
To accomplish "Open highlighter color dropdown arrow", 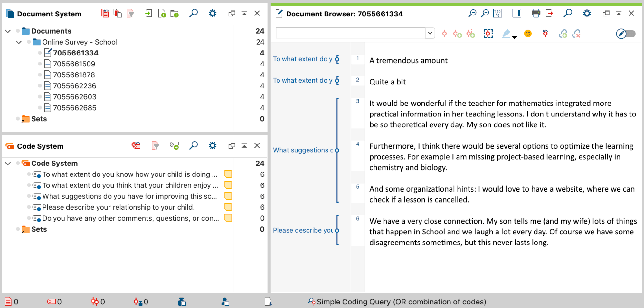I will pos(514,37).
